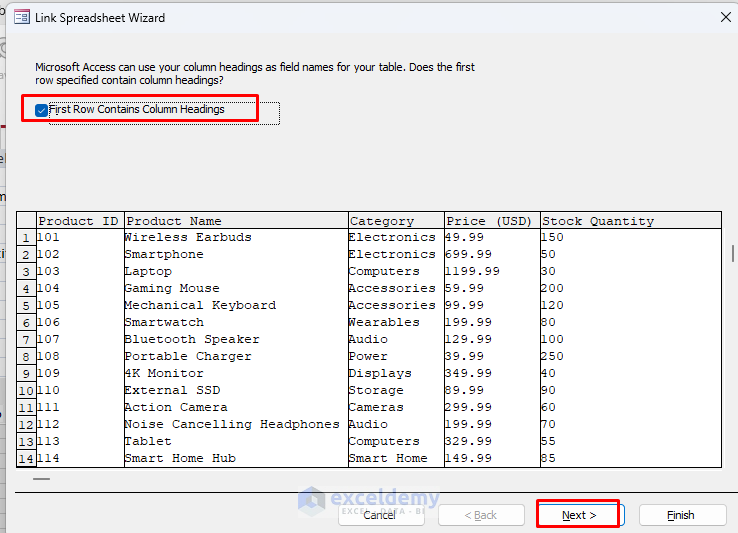The width and height of the screenshot is (738, 533).
Task: Click the Gaming Mouse cell
Action: click(x=236, y=288)
